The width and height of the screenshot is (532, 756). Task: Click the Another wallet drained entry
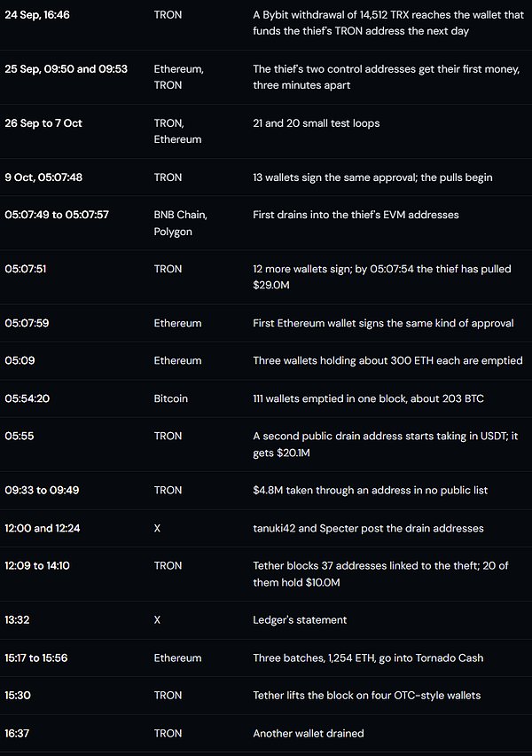point(309,733)
